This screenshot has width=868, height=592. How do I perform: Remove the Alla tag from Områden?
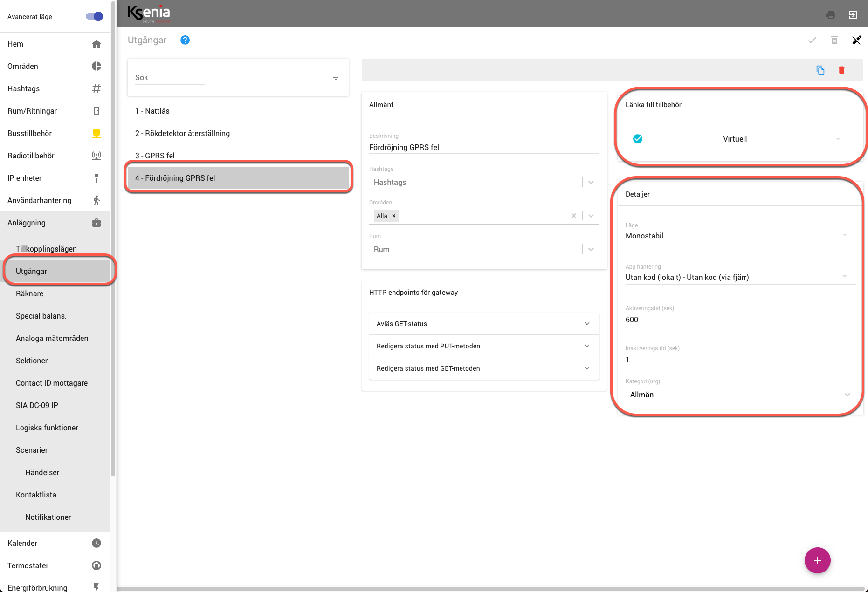pyautogui.click(x=394, y=216)
